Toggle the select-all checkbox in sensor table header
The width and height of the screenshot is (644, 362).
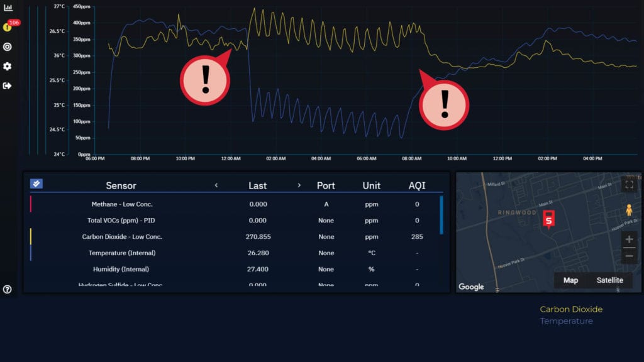coord(36,184)
